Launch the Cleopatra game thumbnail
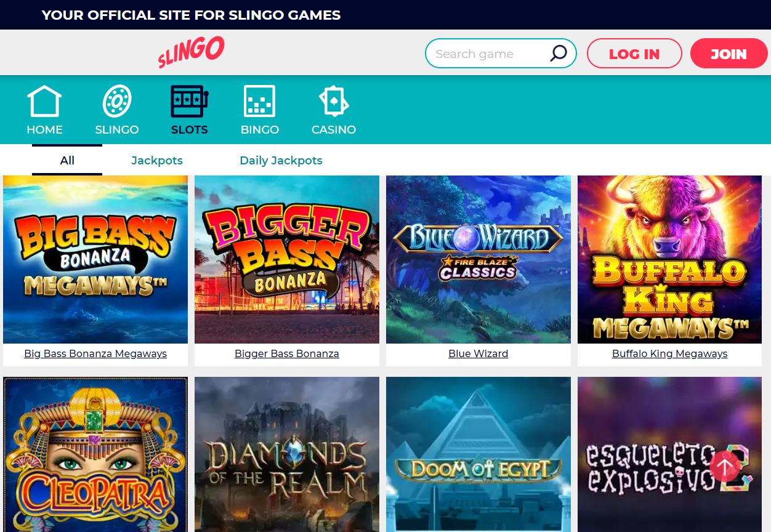 [x=95, y=454]
